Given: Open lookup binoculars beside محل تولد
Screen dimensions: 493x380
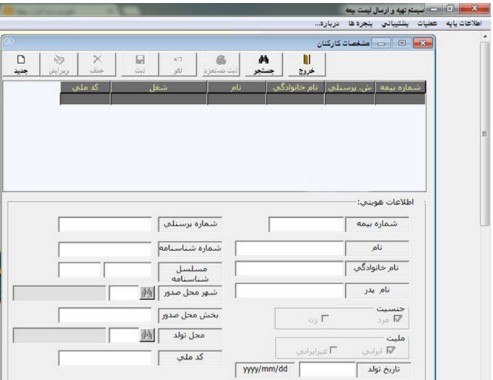Looking at the screenshot, I should pyautogui.click(x=147, y=335).
